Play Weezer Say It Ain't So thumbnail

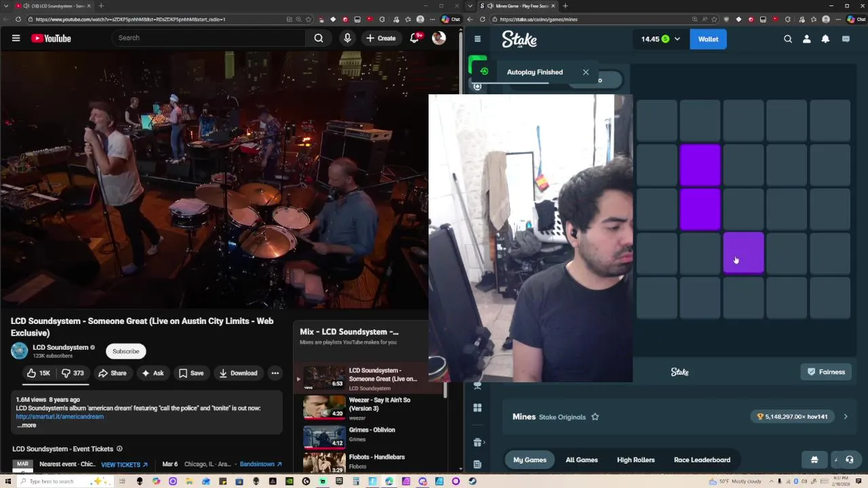(324, 407)
